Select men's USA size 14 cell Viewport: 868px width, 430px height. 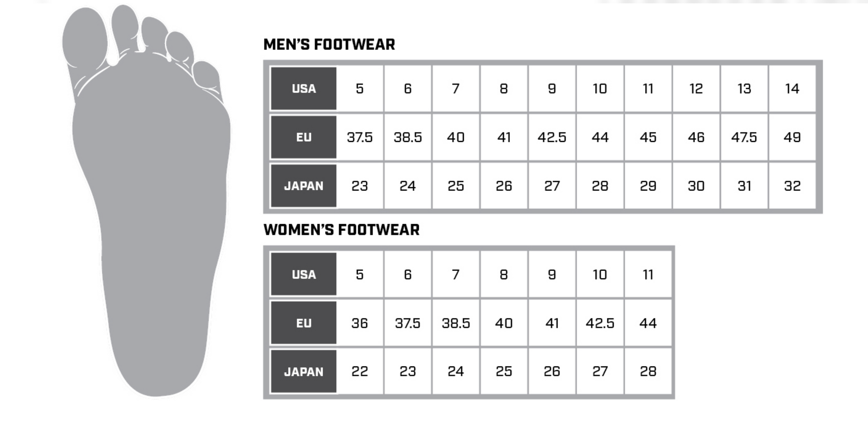[792, 89]
